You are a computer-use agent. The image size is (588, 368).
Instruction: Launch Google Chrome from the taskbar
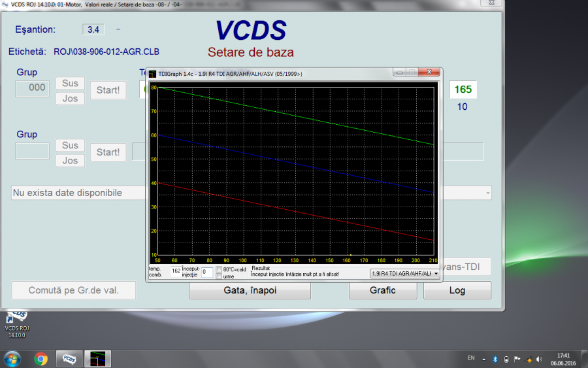(x=41, y=358)
